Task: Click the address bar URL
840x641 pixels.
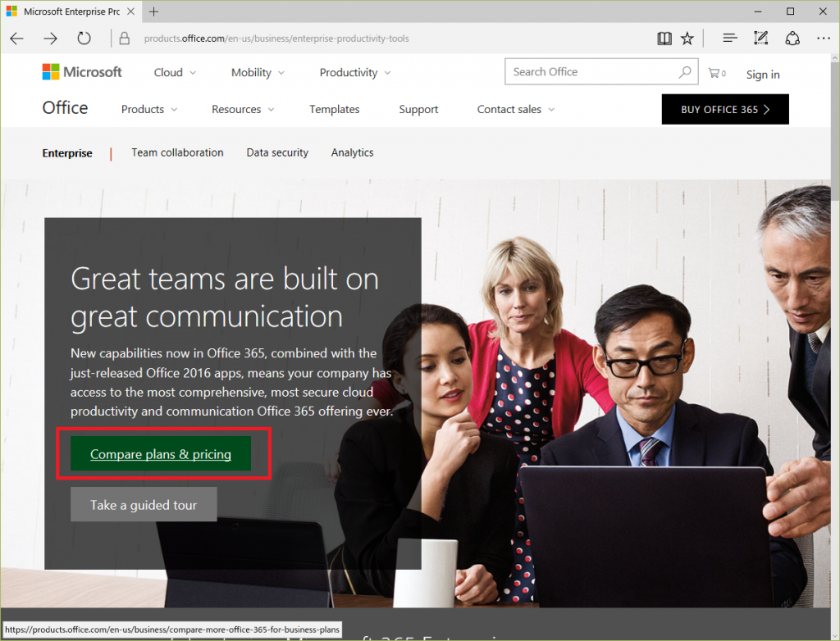Action: [x=276, y=39]
